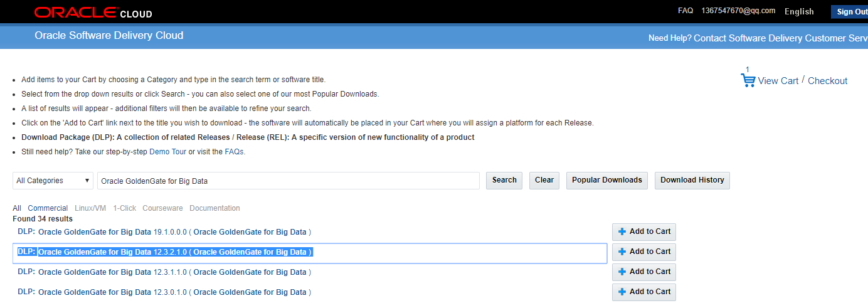Open the All Categories dropdown

click(53, 181)
